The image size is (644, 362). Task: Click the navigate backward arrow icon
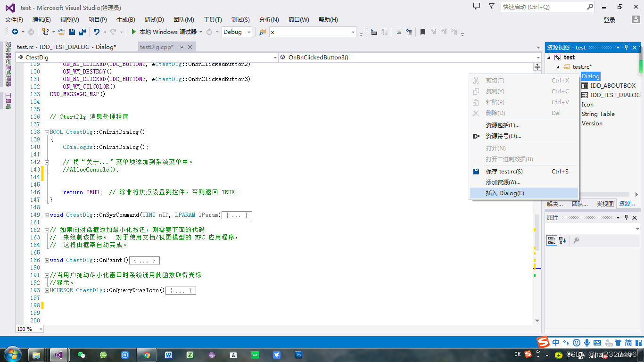click(x=15, y=32)
